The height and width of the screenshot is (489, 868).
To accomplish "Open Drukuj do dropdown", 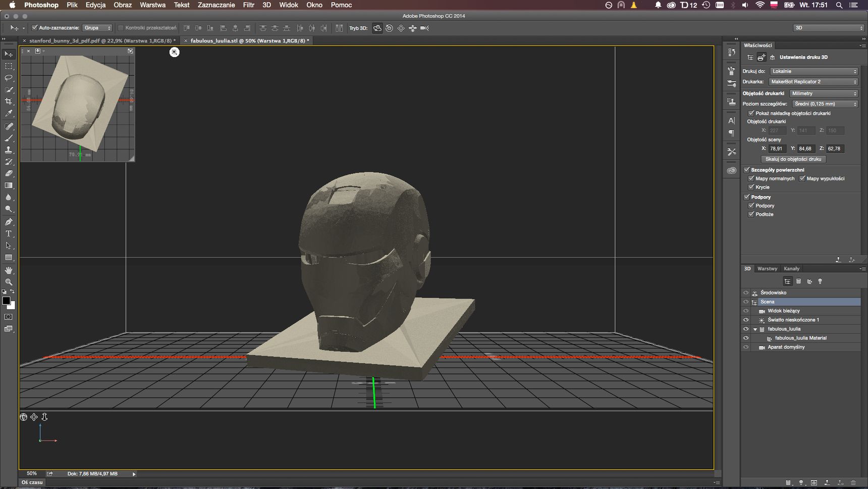I will coord(814,71).
